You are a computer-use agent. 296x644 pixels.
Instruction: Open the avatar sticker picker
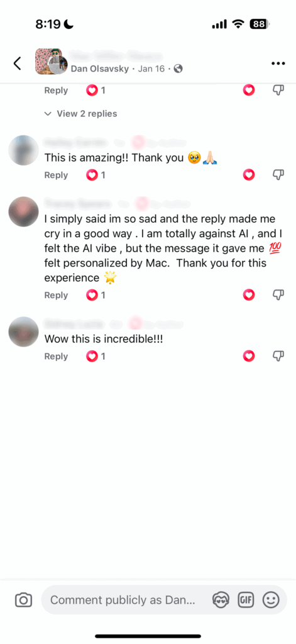coord(221,600)
